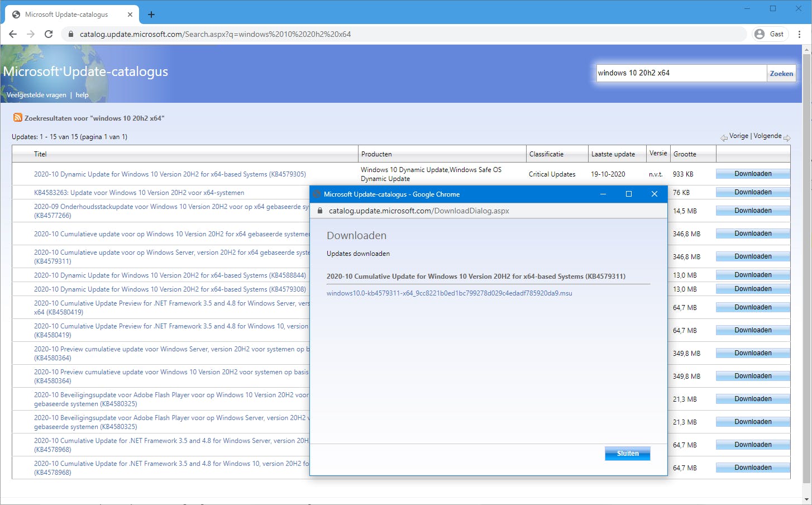Click the scrollbar up arrow

(806, 50)
